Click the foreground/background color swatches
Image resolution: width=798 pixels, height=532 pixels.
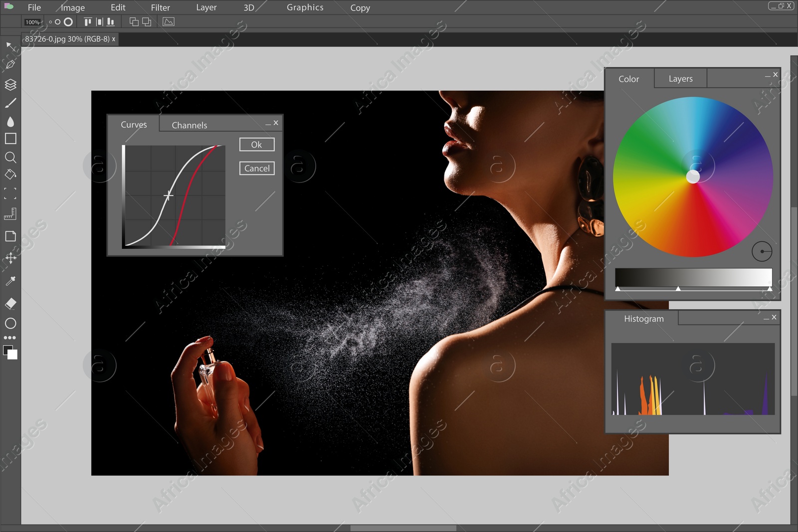pos(10,352)
